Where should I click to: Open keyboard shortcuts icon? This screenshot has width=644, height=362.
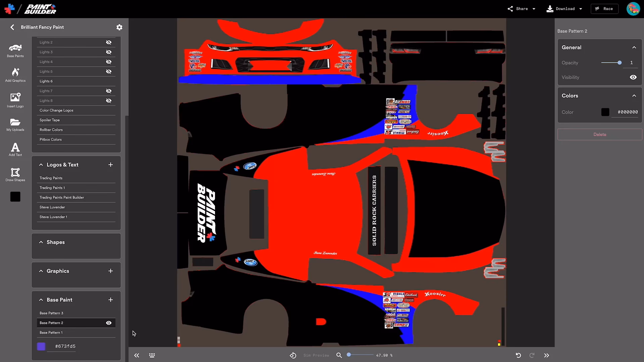pyautogui.click(x=152, y=355)
